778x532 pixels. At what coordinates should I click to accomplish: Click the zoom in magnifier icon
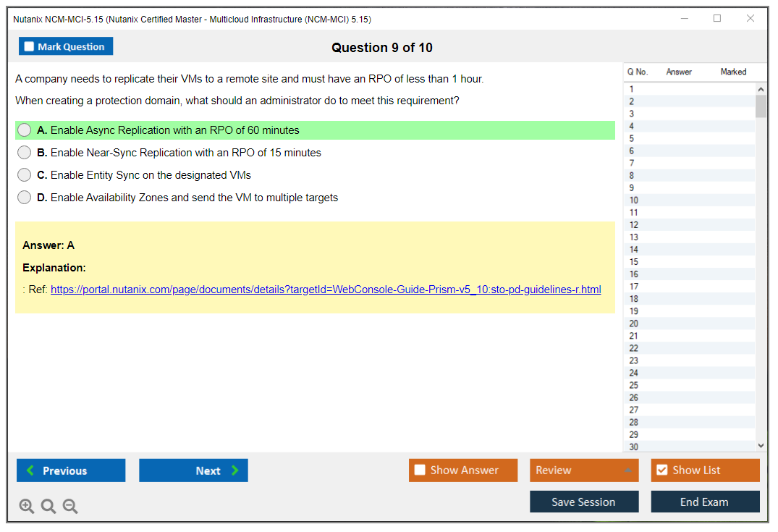(x=27, y=507)
